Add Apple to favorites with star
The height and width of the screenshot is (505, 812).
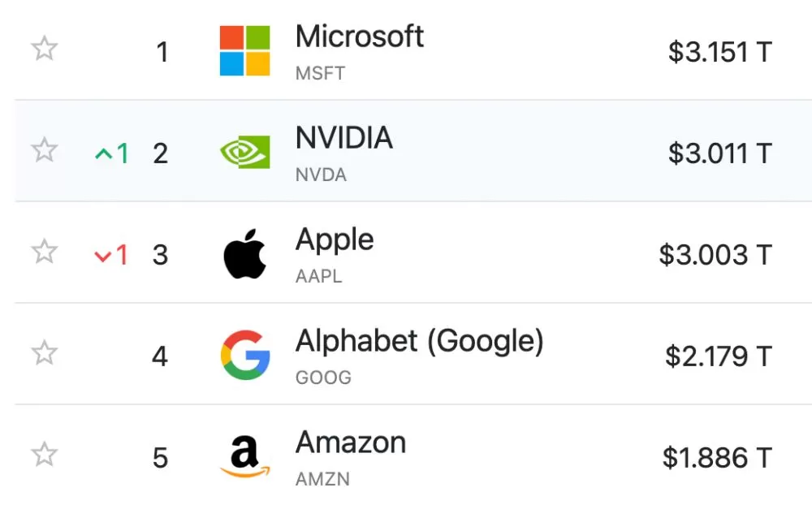coord(45,251)
